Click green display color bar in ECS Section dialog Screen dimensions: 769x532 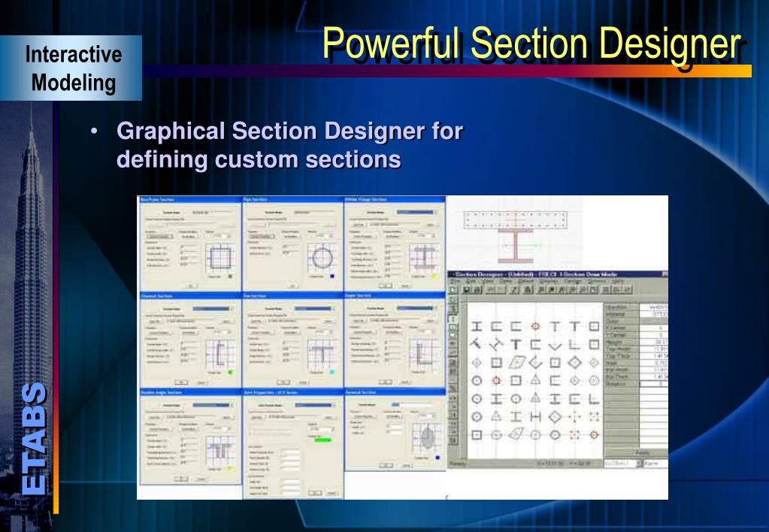tap(323, 440)
